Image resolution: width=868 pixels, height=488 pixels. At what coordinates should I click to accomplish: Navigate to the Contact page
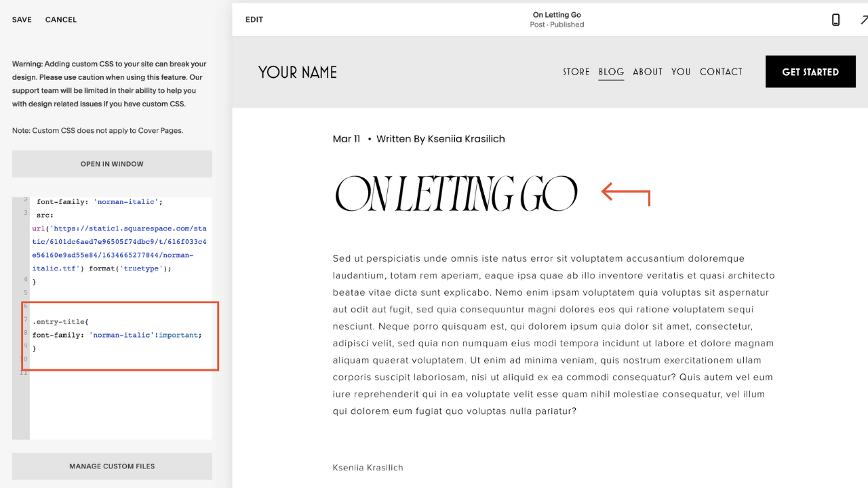[721, 72]
